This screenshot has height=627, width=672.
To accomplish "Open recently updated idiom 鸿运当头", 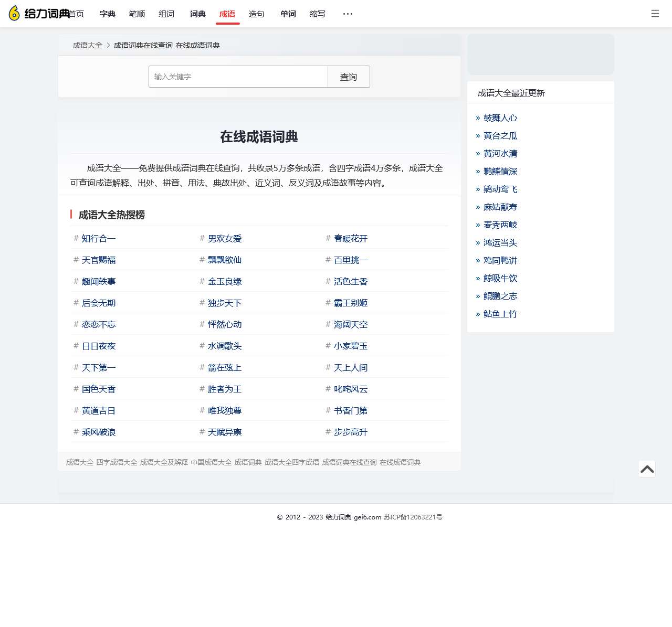I will click(x=500, y=242).
